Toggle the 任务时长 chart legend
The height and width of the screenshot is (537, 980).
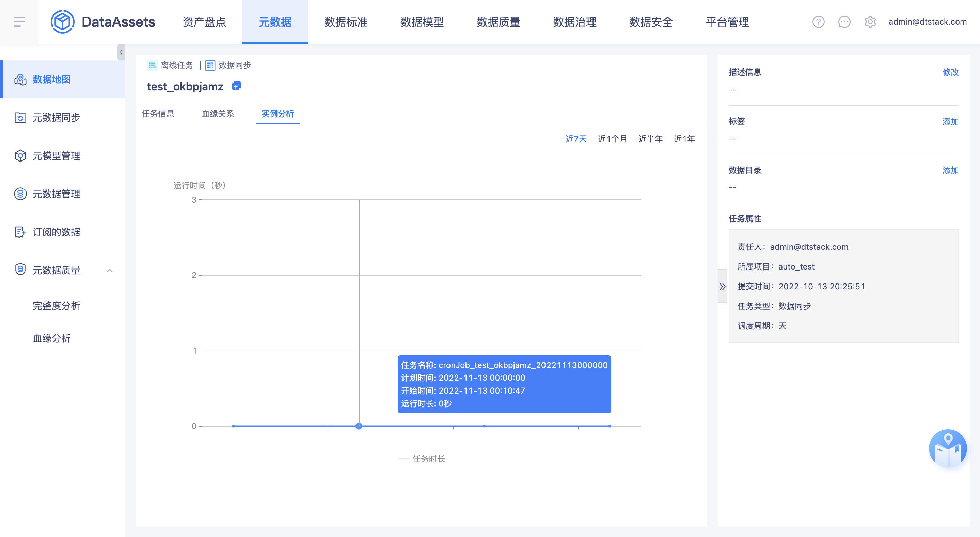(x=422, y=459)
